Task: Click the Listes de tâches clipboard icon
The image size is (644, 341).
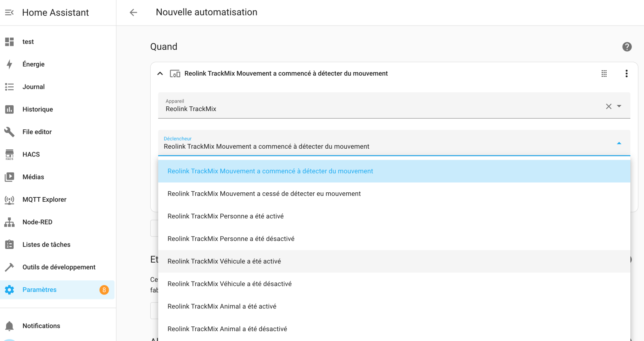Action: point(9,245)
